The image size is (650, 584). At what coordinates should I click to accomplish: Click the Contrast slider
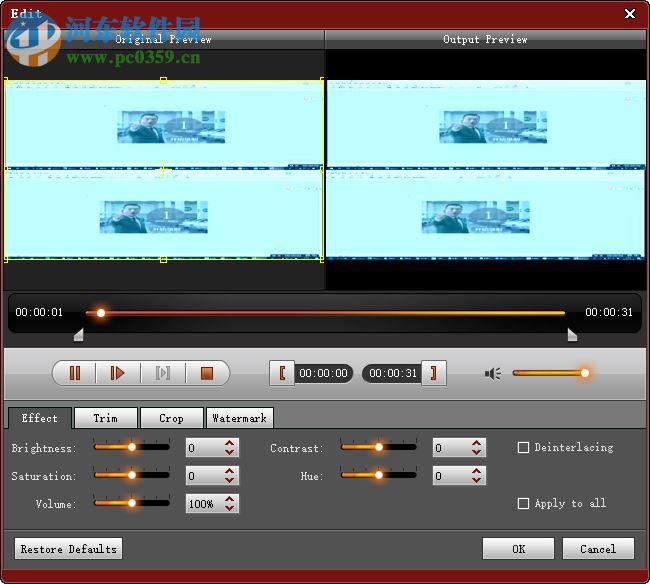point(378,447)
